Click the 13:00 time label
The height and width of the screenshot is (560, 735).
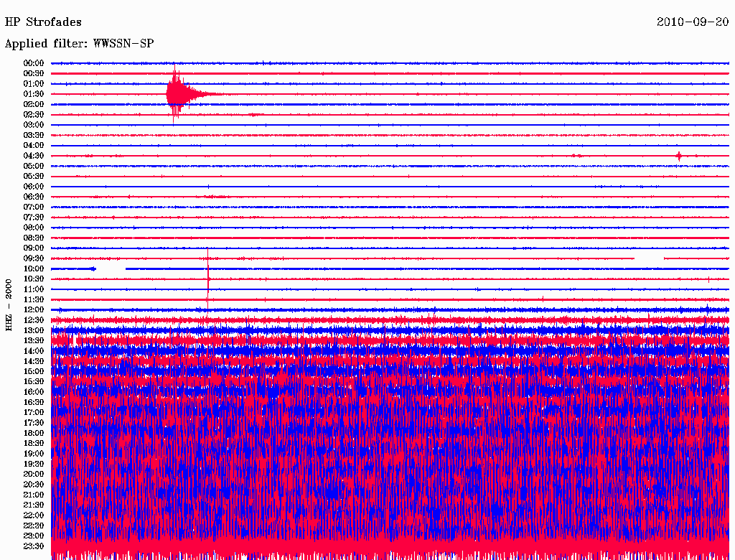[34, 331]
